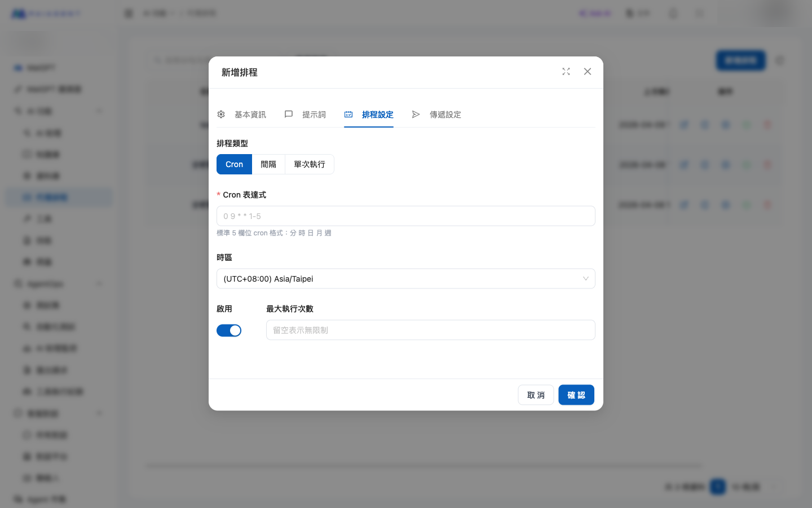Viewport: 812px width, 508px height.
Task: Switch to the 基本資訊 tab
Action: (241, 115)
